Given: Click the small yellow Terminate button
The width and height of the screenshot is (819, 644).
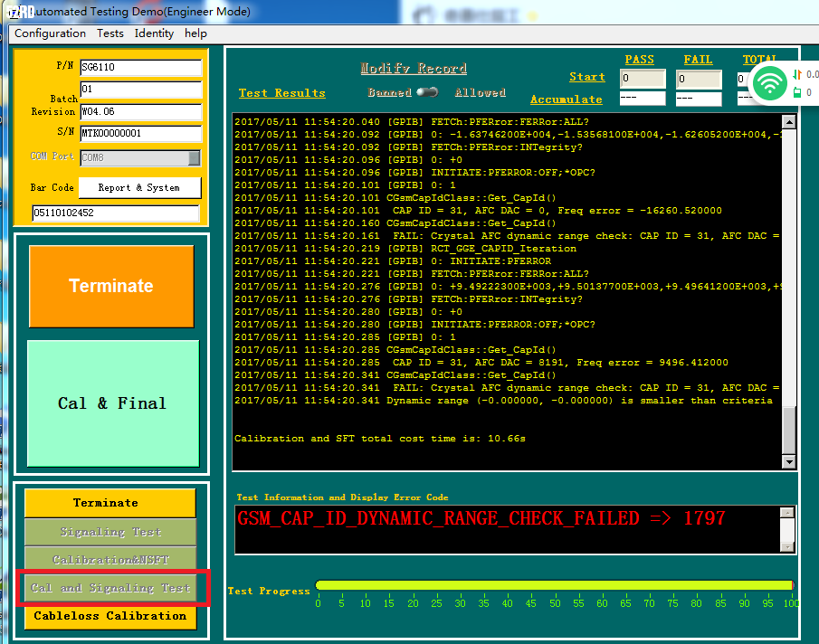Looking at the screenshot, I should pyautogui.click(x=110, y=503).
